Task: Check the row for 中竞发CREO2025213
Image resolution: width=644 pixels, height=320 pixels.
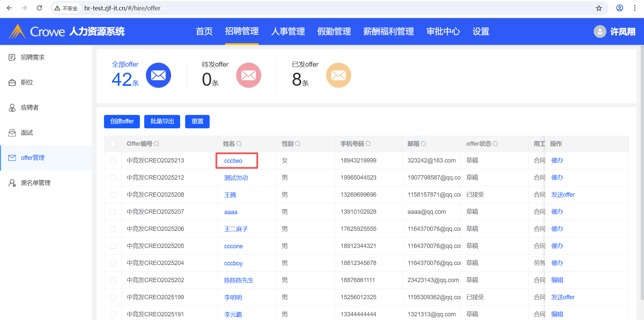Action: coord(113,161)
